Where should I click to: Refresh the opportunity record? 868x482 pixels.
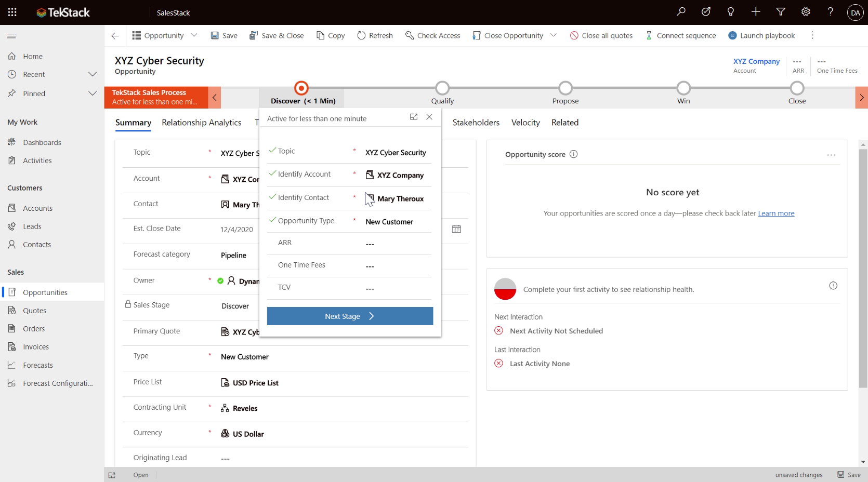click(375, 35)
